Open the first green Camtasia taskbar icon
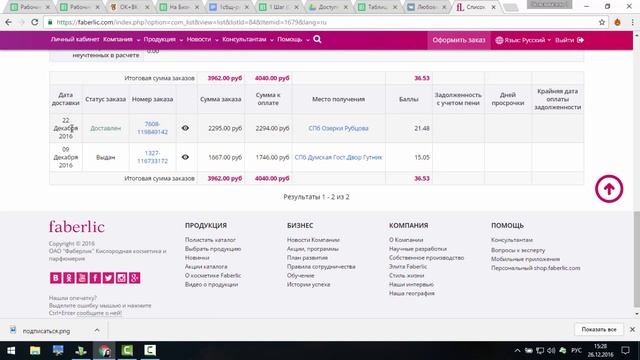Viewport: 640px width, 360px height. 127,351
